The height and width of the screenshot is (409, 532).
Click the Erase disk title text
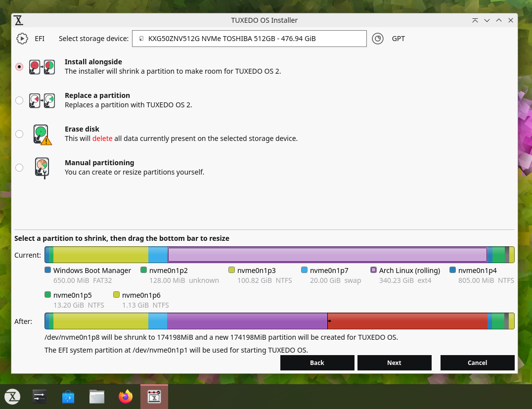pos(82,129)
